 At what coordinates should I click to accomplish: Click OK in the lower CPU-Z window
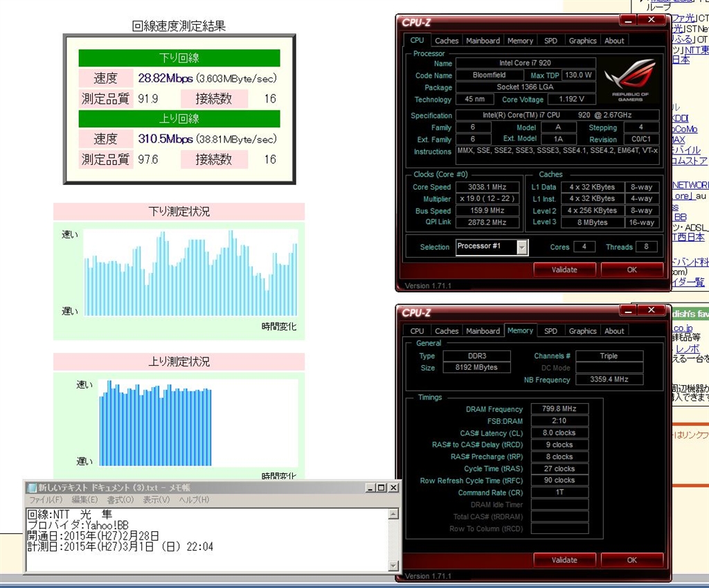click(x=631, y=560)
